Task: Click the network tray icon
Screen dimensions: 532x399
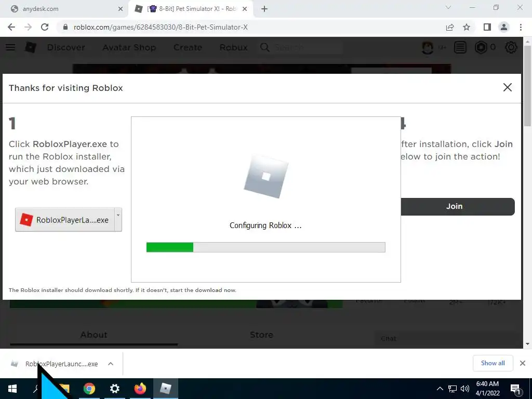Action: coord(453,389)
